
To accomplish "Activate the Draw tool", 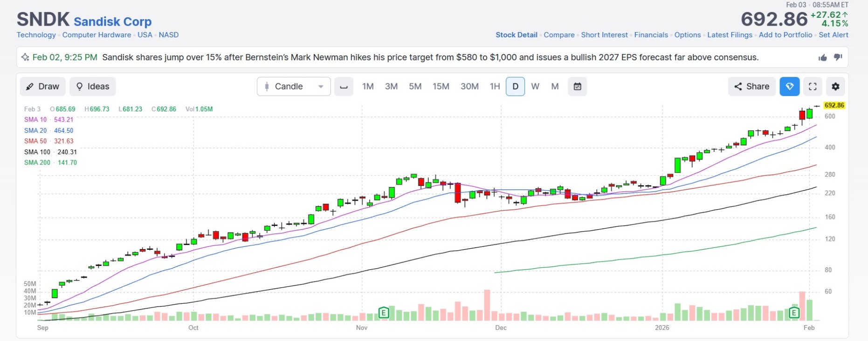I will click(42, 87).
